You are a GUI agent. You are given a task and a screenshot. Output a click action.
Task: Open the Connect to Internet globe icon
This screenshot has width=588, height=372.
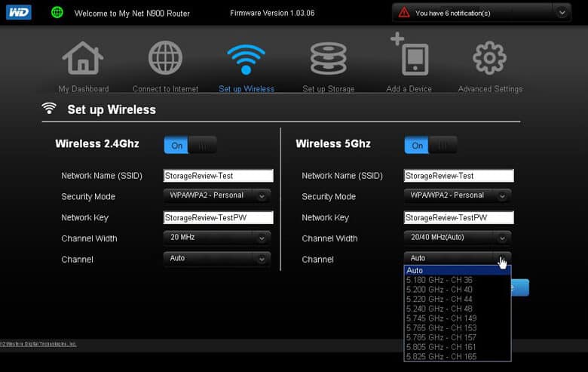tap(165, 58)
